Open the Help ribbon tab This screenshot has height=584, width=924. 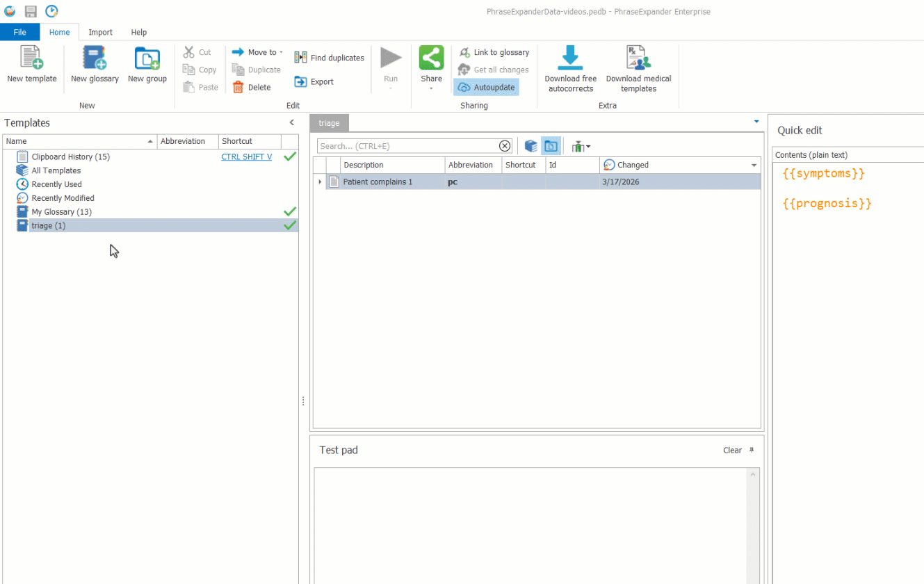(x=139, y=32)
